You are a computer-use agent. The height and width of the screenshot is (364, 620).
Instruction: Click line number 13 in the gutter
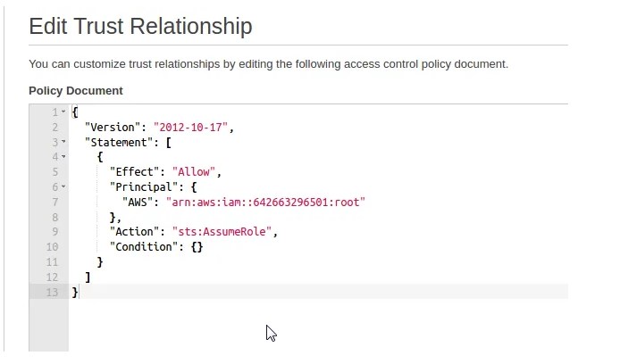point(52,293)
